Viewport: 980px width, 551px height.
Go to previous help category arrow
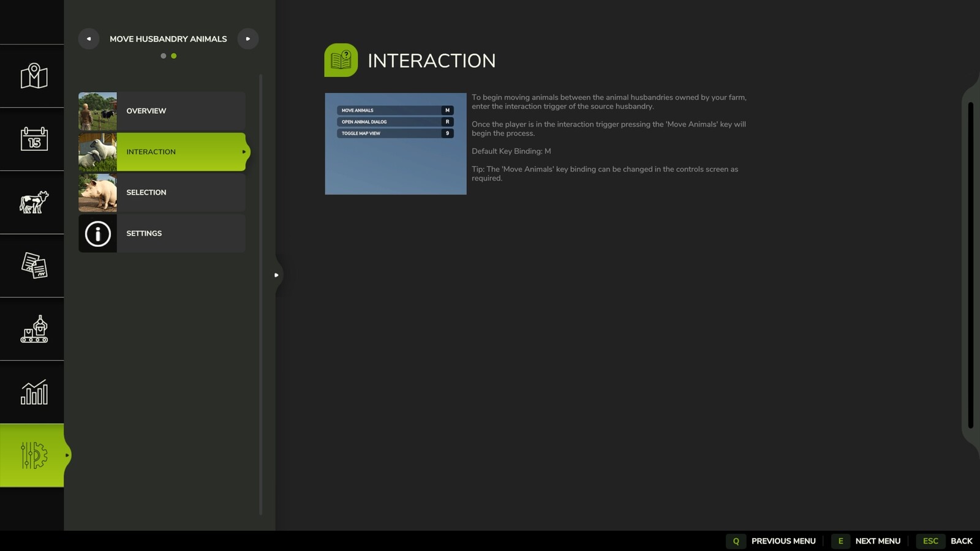[x=89, y=39]
